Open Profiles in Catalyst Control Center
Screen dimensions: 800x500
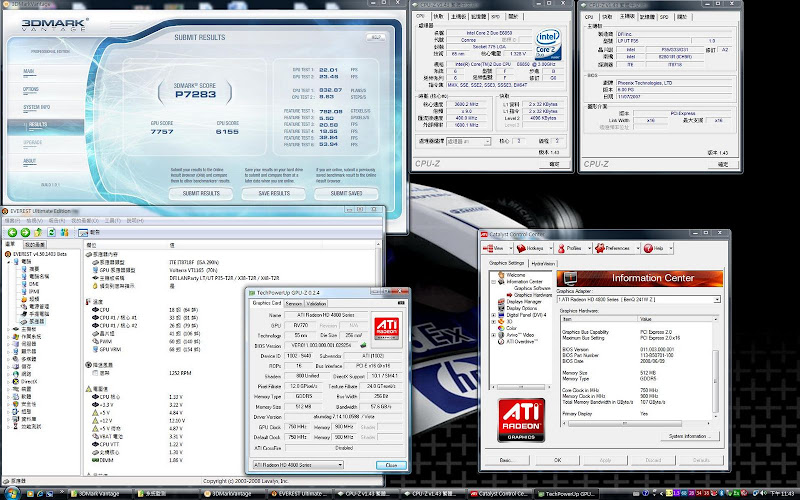(569, 248)
